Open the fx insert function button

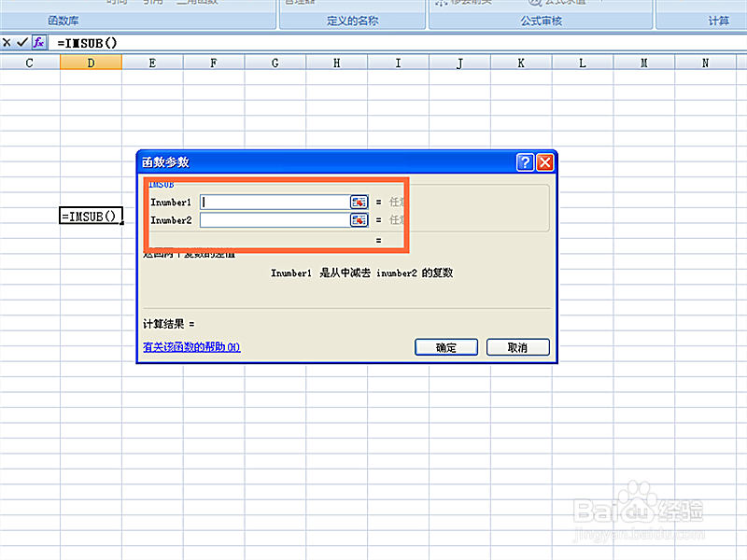click(x=39, y=43)
